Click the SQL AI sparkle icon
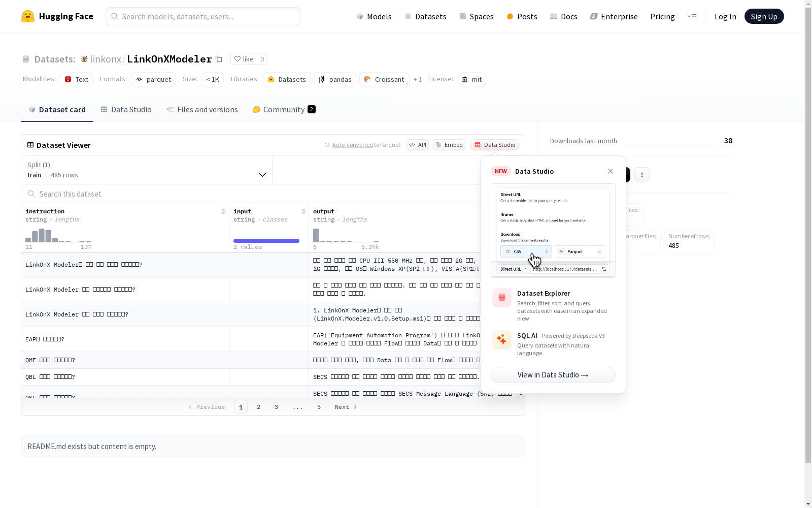 click(502, 339)
